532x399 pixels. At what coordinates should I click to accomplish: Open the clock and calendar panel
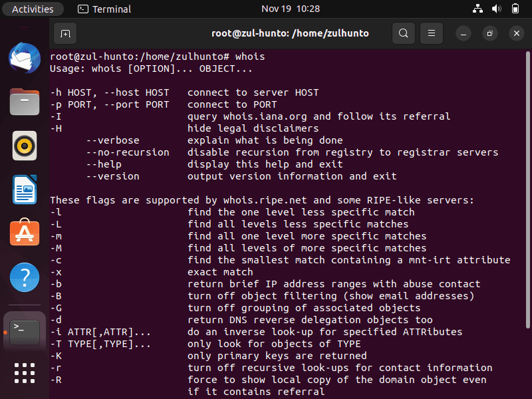[x=291, y=9]
